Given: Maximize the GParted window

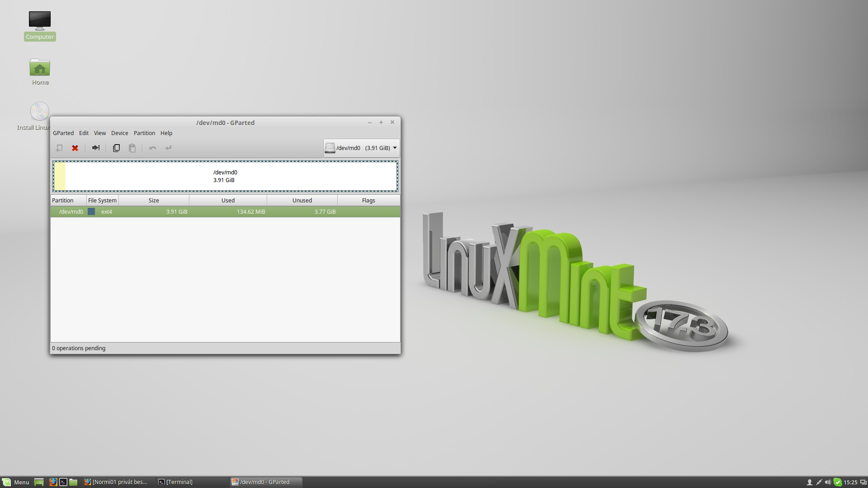Looking at the screenshot, I should click(381, 122).
